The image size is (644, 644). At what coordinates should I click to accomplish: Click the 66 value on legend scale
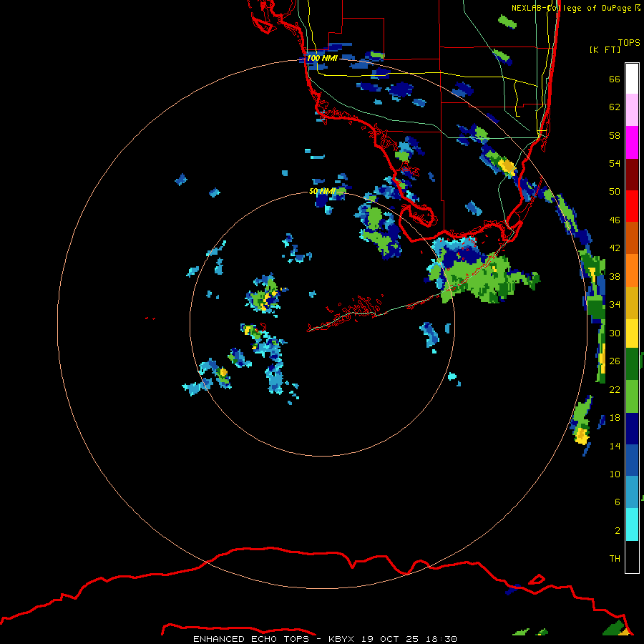tap(615, 79)
